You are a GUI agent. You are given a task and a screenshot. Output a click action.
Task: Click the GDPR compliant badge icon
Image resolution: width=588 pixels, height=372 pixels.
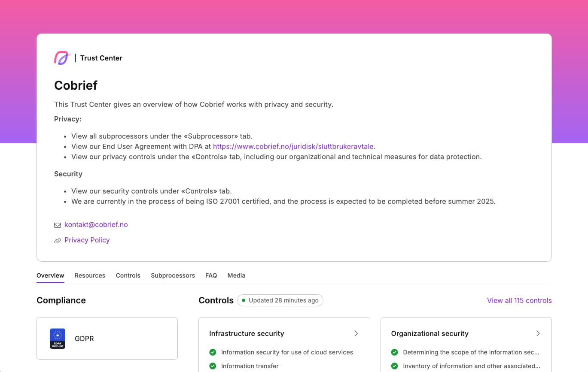pos(58,339)
